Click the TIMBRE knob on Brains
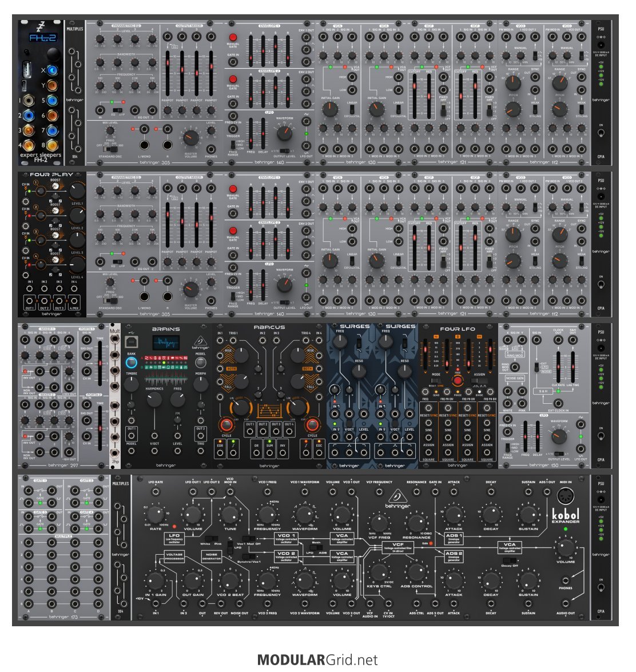Image resolution: width=636 pixels, height=672 pixels. 131,384
